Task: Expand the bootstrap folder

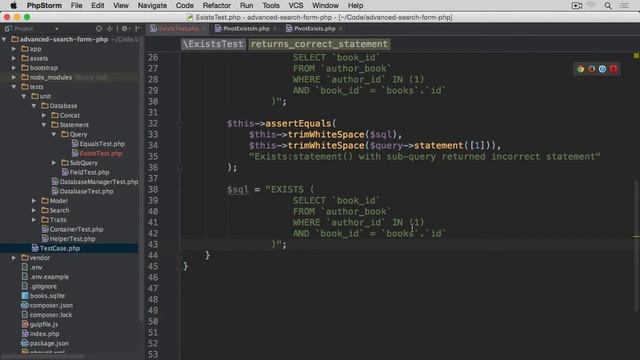Action: 14,68
